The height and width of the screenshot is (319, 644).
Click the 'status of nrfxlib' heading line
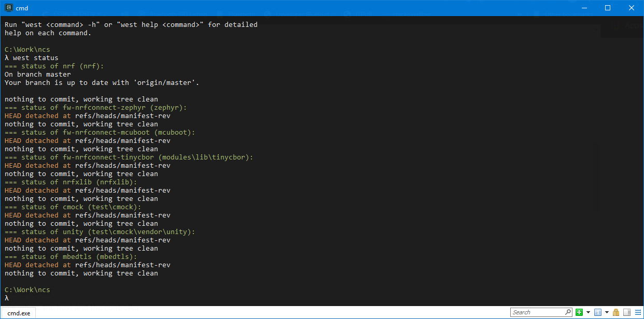(x=71, y=182)
